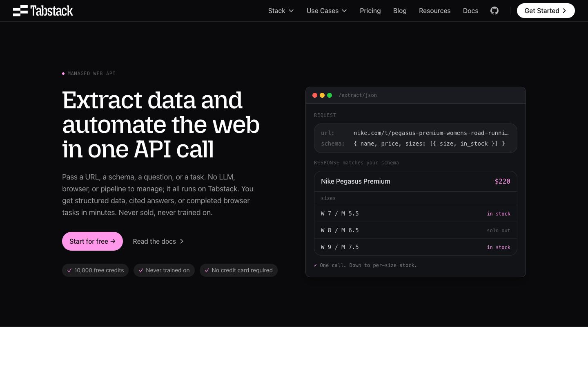Click the pink dot beside MANAGED WEB API
This screenshot has height=368, width=588.
click(63, 74)
